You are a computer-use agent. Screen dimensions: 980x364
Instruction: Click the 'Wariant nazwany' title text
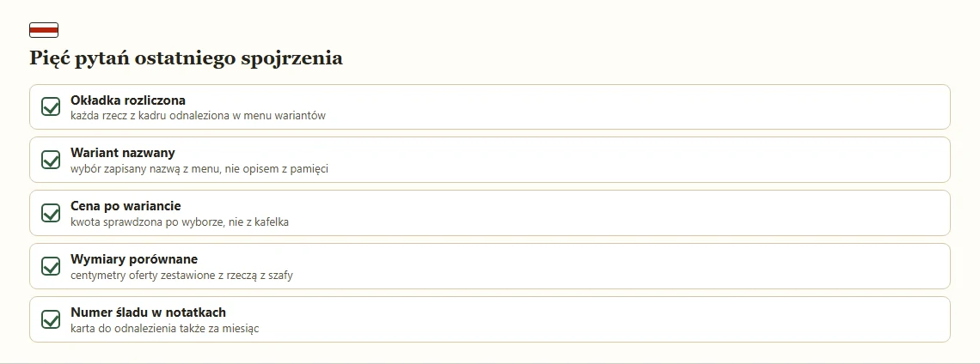point(122,152)
